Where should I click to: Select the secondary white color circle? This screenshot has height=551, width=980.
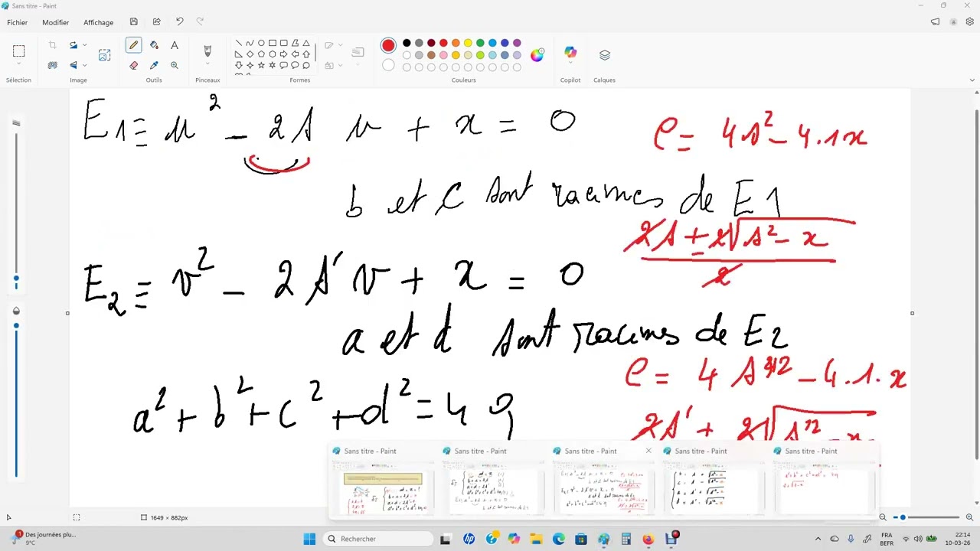click(x=388, y=65)
